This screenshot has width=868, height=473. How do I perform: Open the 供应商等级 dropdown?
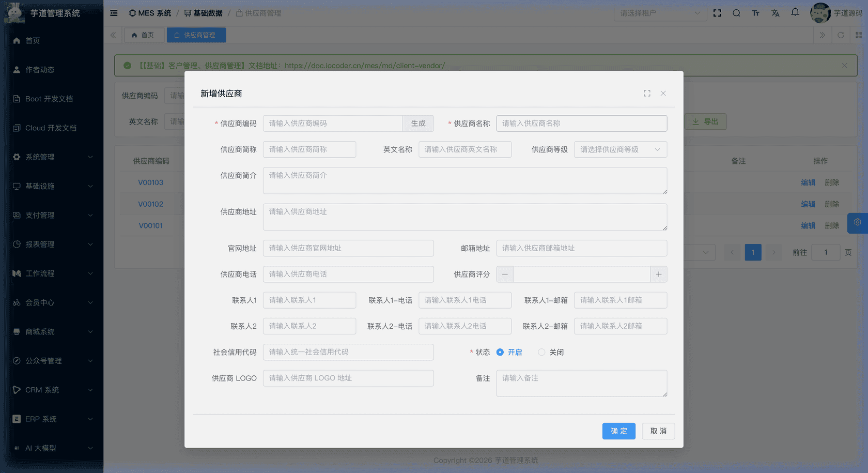pos(620,149)
